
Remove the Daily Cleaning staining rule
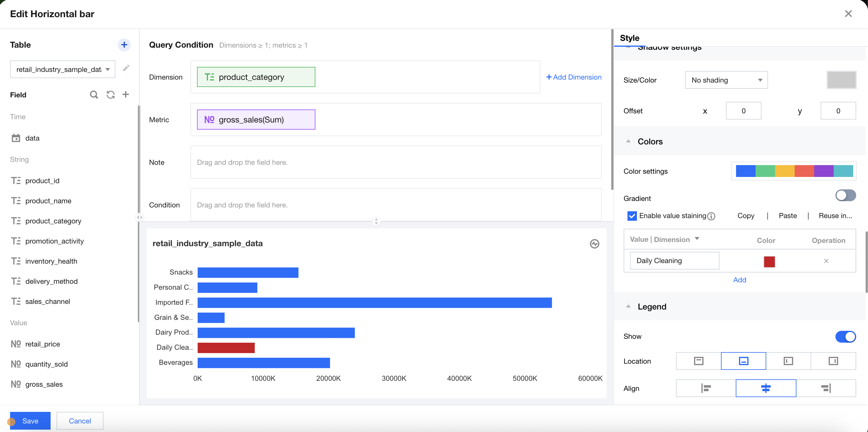[x=826, y=261]
